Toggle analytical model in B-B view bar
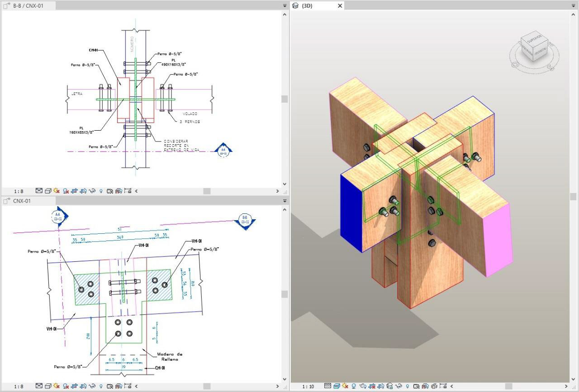This screenshot has height=392, width=579. (119, 191)
